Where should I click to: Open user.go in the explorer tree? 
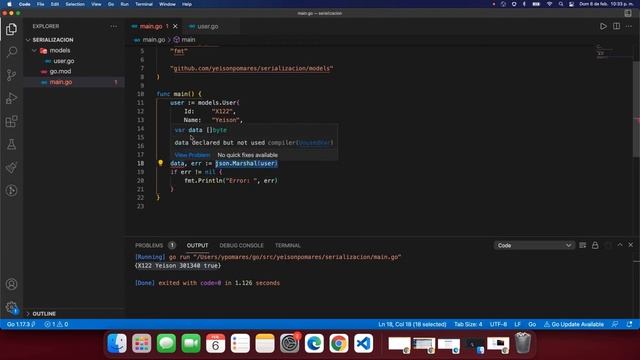click(64, 61)
